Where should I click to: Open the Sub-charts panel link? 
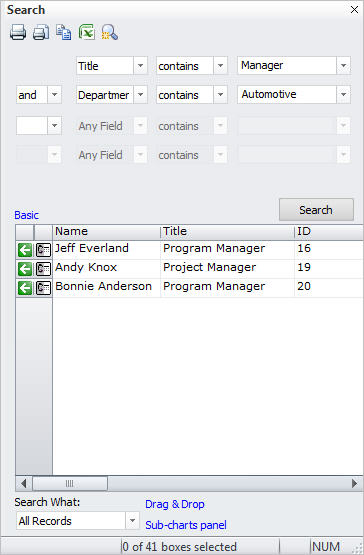186,525
